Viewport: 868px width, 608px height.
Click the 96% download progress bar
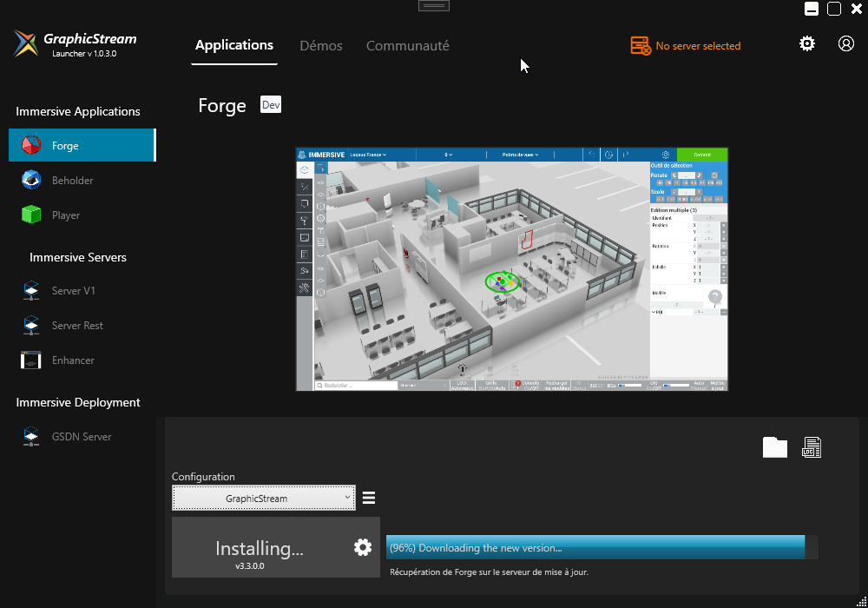(602, 548)
